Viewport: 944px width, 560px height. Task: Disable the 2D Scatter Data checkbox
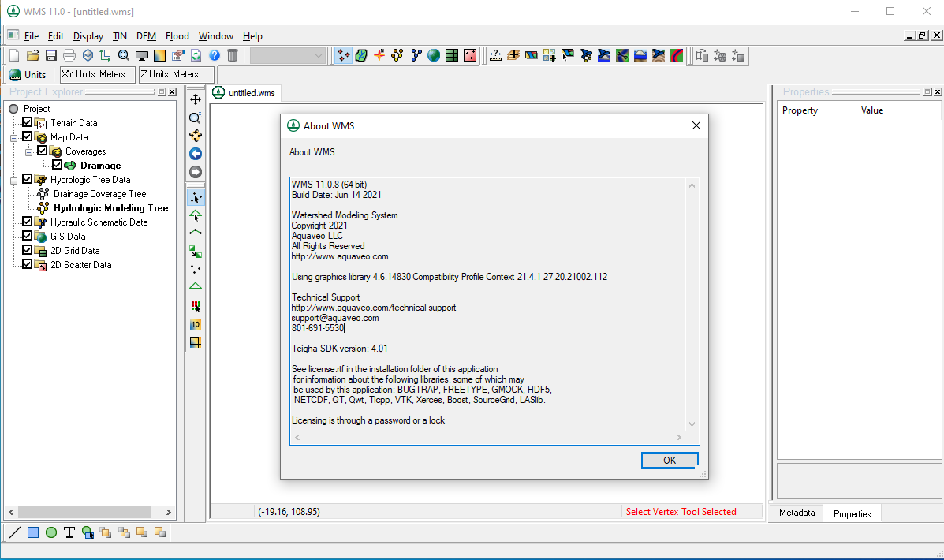[x=27, y=264]
